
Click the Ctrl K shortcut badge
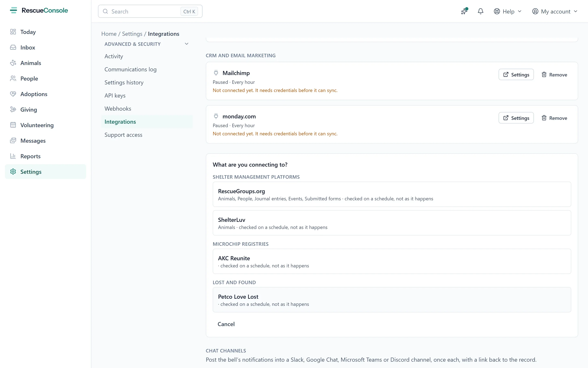189,11
